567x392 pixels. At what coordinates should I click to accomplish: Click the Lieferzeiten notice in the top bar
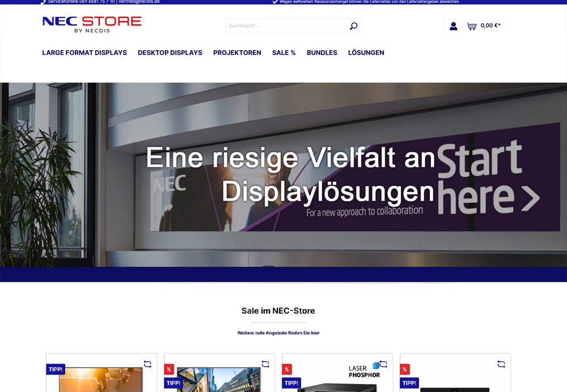click(x=369, y=2)
